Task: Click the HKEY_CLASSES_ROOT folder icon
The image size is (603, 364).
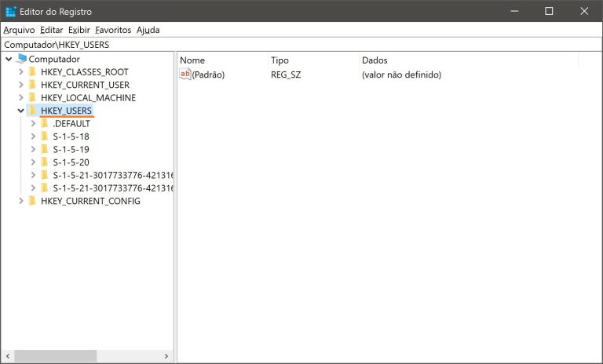Action: tap(32, 72)
